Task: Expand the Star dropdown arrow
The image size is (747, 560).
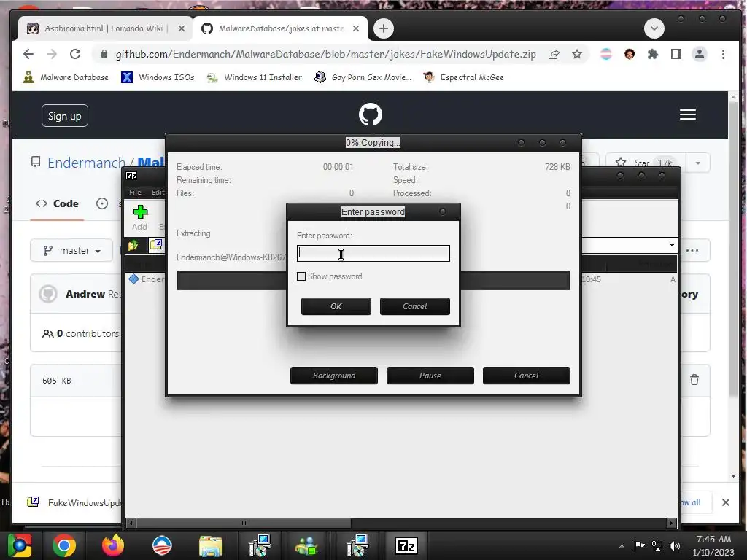Action: coord(698,163)
